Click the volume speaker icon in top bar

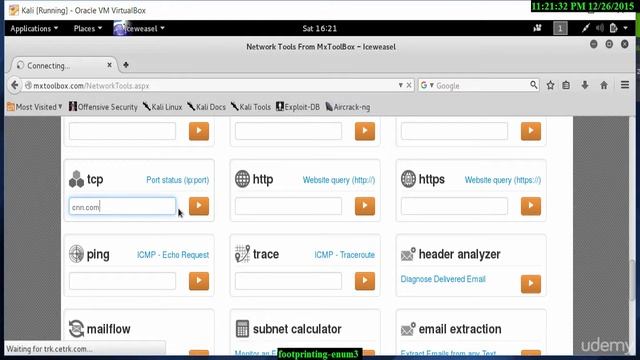click(x=600, y=28)
